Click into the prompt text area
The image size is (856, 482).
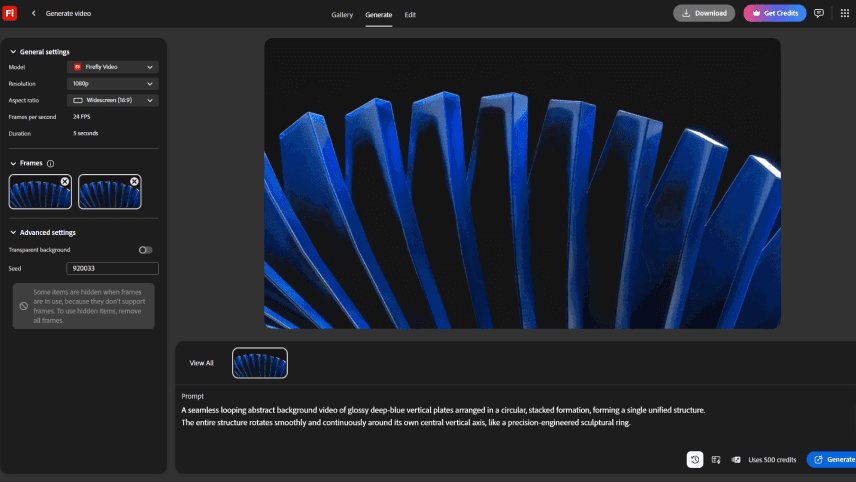click(443, 416)
